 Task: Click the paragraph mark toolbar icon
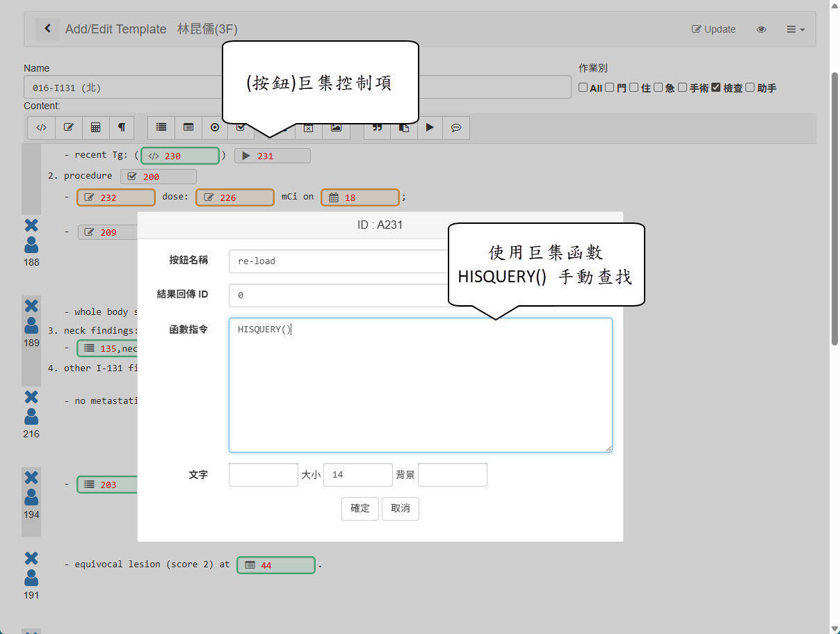tap(122, 128)
